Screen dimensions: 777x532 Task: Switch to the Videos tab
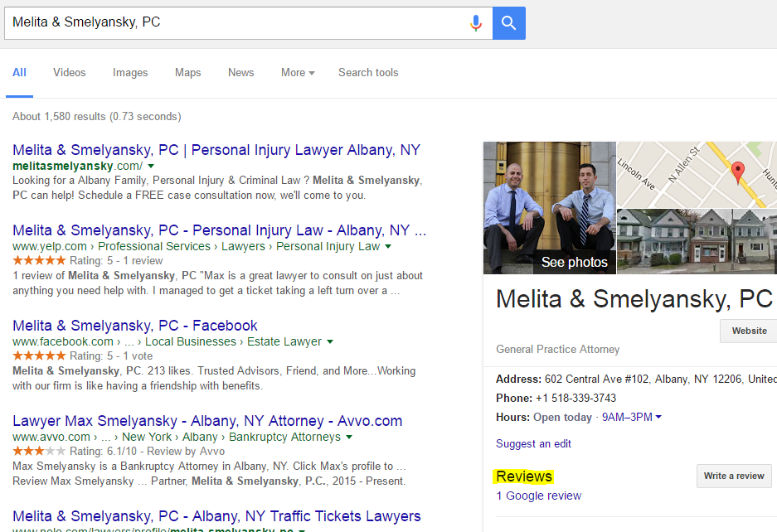click(70, 72)
